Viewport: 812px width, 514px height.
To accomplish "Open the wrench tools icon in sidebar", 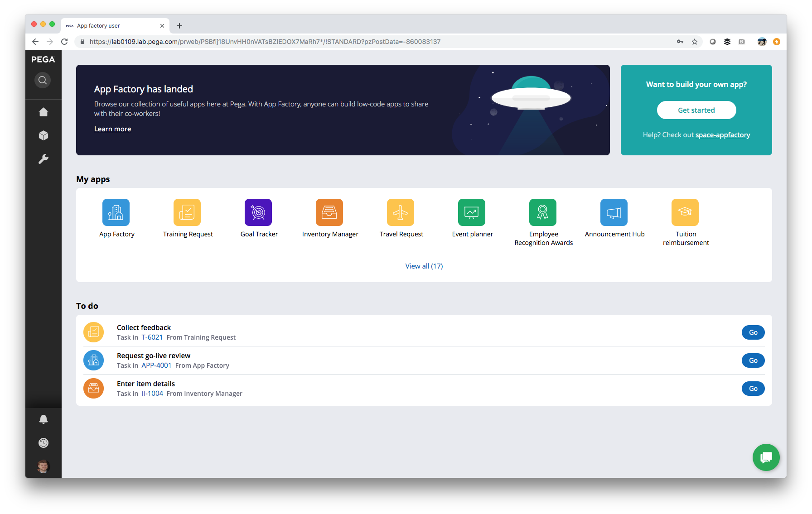I will pyautogui.click(x=43, y=159).
